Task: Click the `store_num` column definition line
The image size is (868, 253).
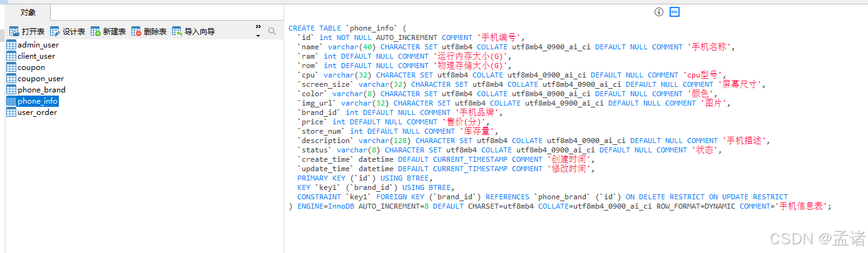Action: 398,131
